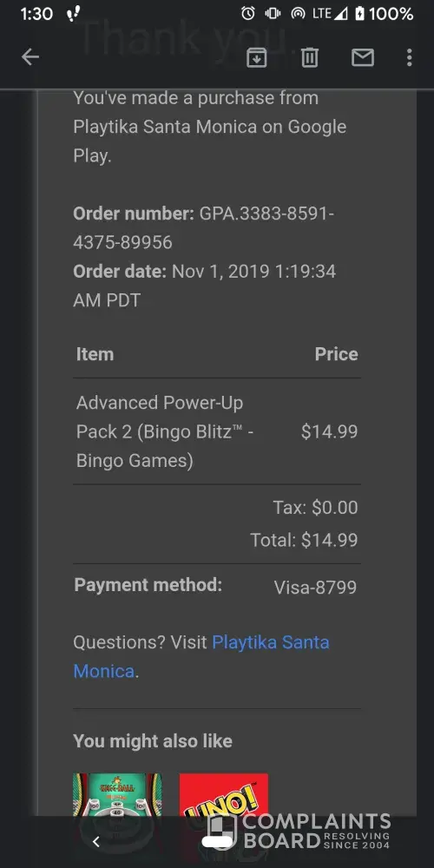Tap the alarm icon in status bar

pos(248,13)
